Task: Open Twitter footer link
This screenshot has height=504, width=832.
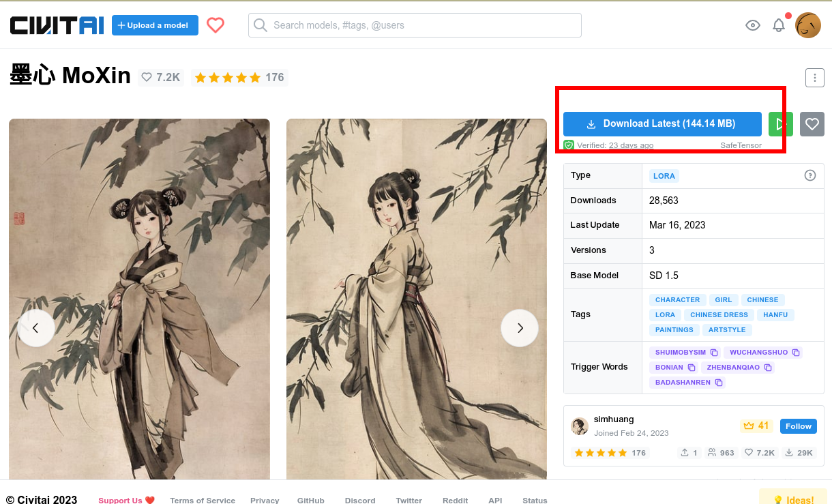Action: tap(409, 501)
